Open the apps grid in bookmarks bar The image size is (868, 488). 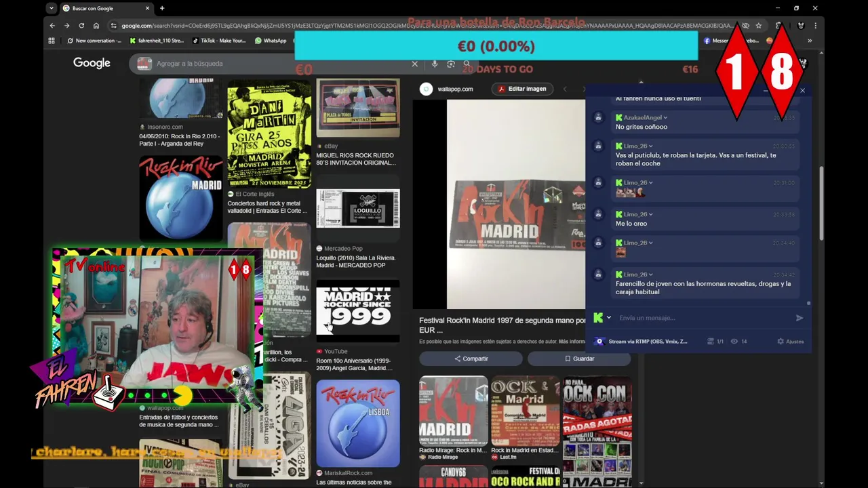click(x=52, y=41)
